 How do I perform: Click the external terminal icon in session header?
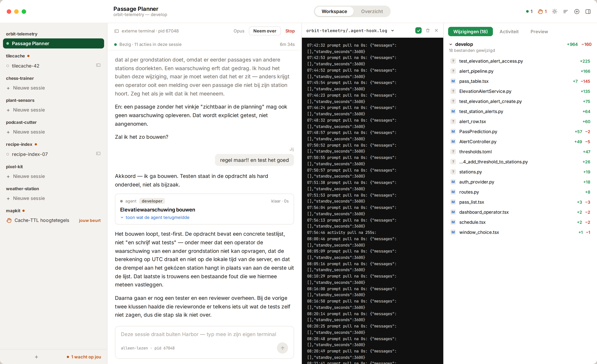click(x=117, y=31)
